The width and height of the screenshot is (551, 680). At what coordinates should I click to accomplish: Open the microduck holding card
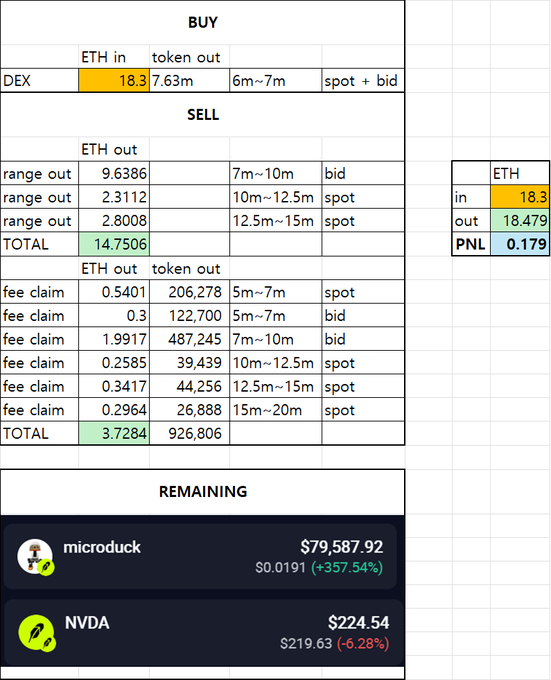pyautogui.click(x=200, y=556)
